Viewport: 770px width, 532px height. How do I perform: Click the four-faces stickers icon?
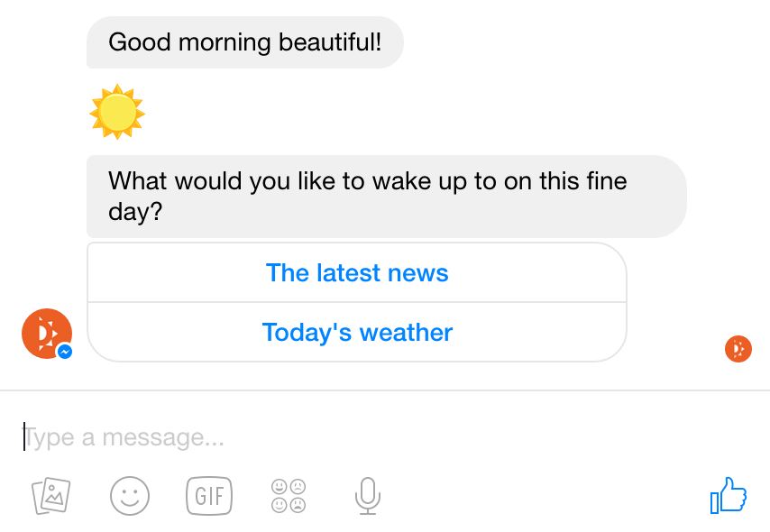(x=287, y=496)
